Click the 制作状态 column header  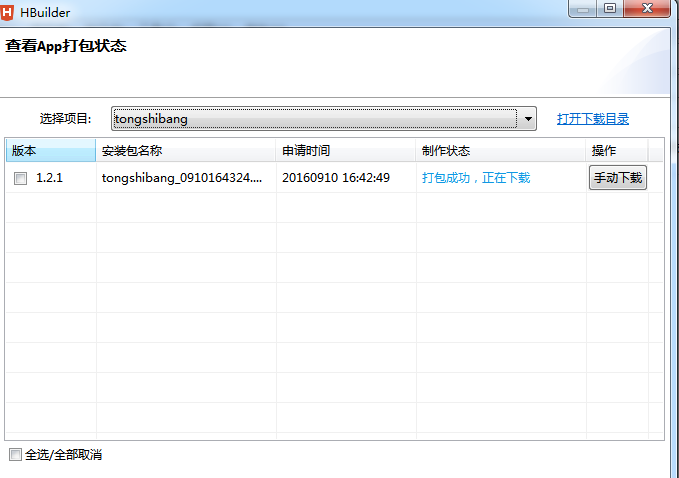pyautogui.click(x=500, y=151)
